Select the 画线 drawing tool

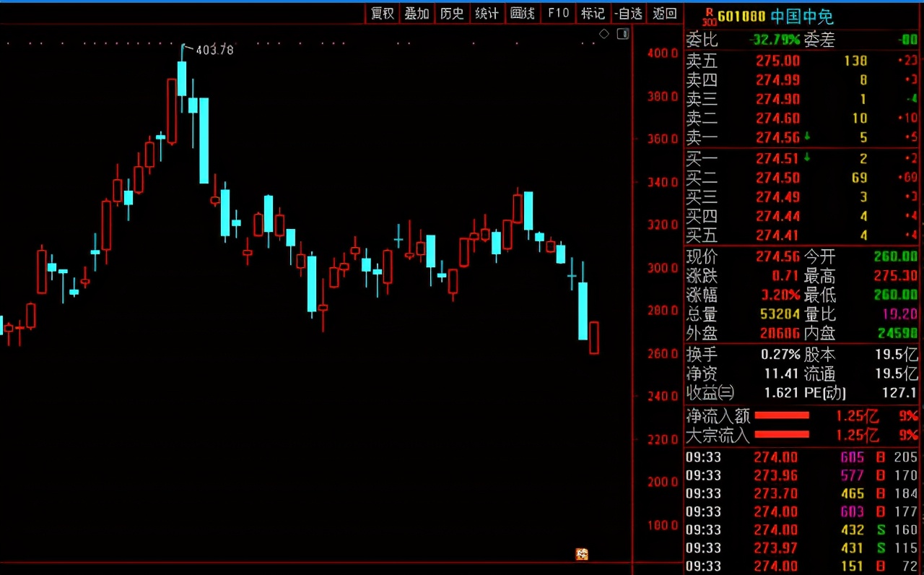coord(523,14)
